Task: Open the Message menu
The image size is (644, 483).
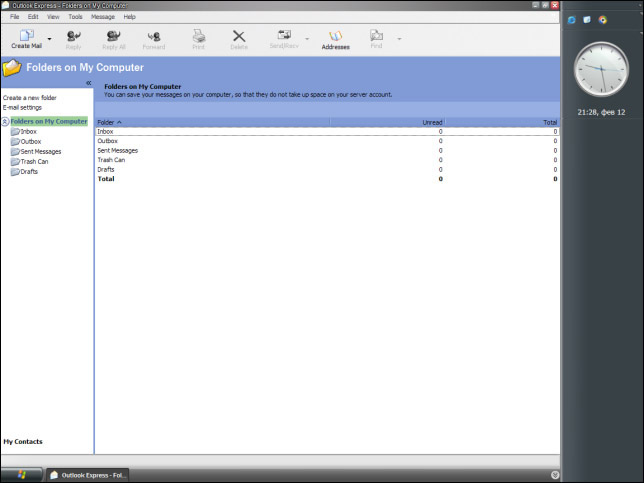Action: pos(103,17)
